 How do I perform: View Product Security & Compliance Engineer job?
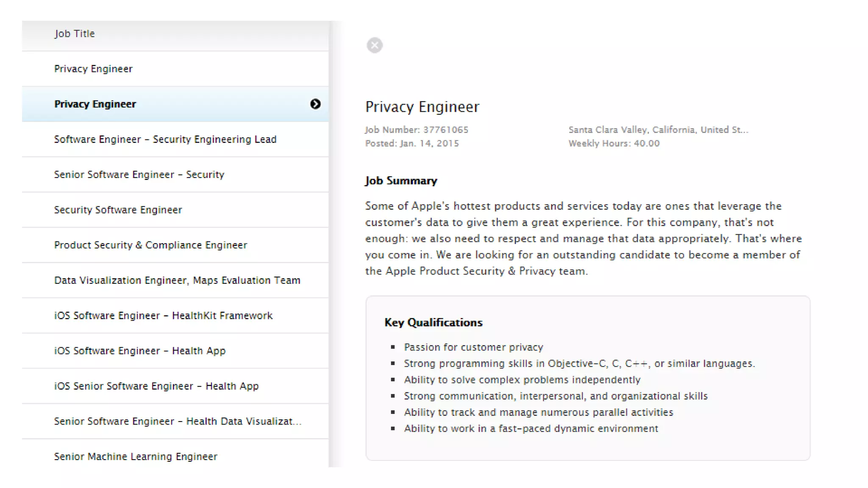pos(150,245)
